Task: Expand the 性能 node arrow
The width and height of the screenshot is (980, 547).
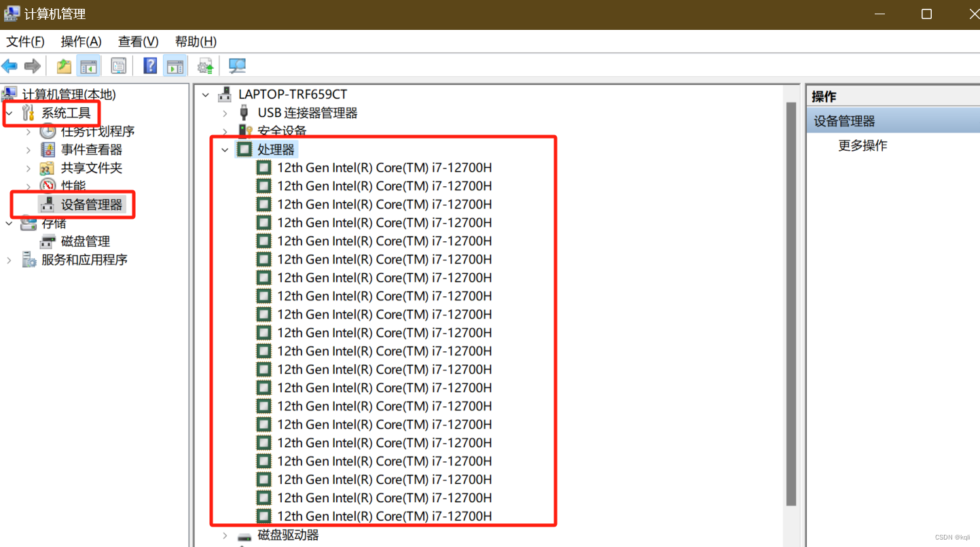Action: coord(29,186)
